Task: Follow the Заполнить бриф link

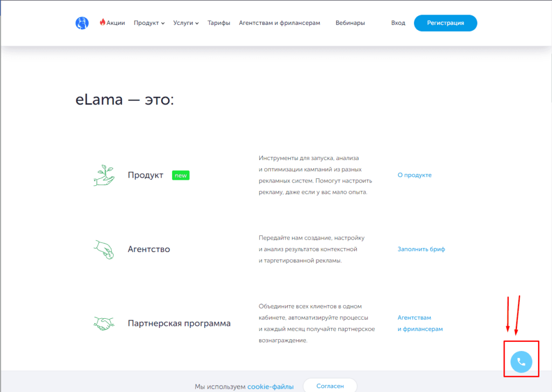Action: (x=421, y=249)
